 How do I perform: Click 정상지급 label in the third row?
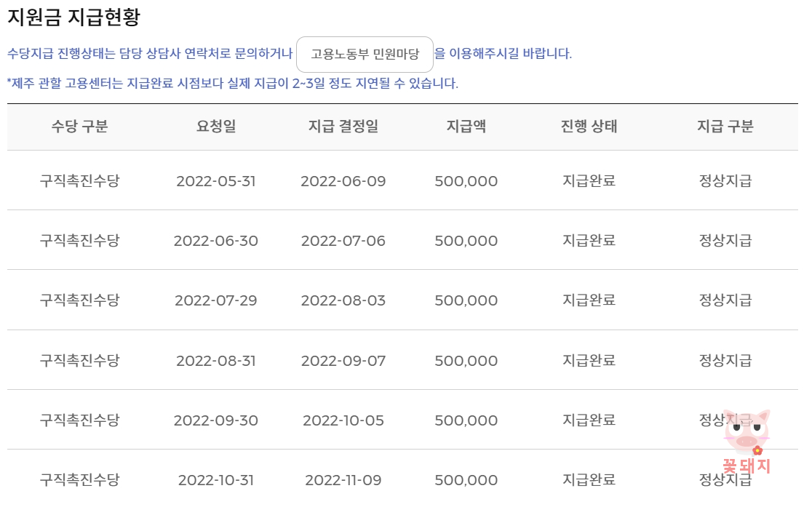(723, 300)
